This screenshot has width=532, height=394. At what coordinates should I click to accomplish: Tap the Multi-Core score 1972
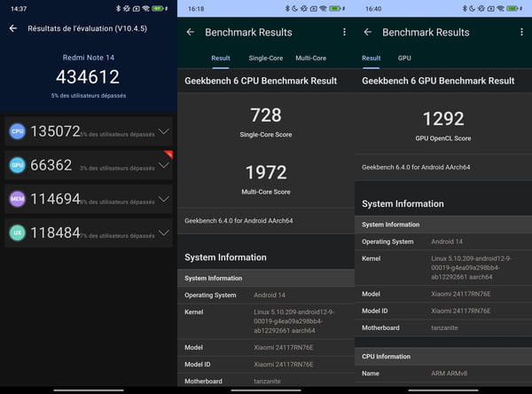[x=266, y=172]
